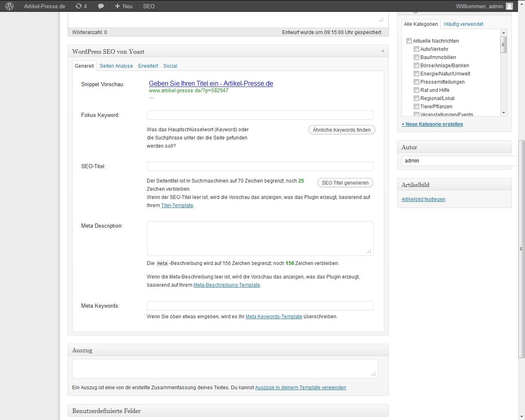The height and width of the screenshot is (420, 525).
Task: Open the Titel-Template link
Action: [x=177, y=205]
